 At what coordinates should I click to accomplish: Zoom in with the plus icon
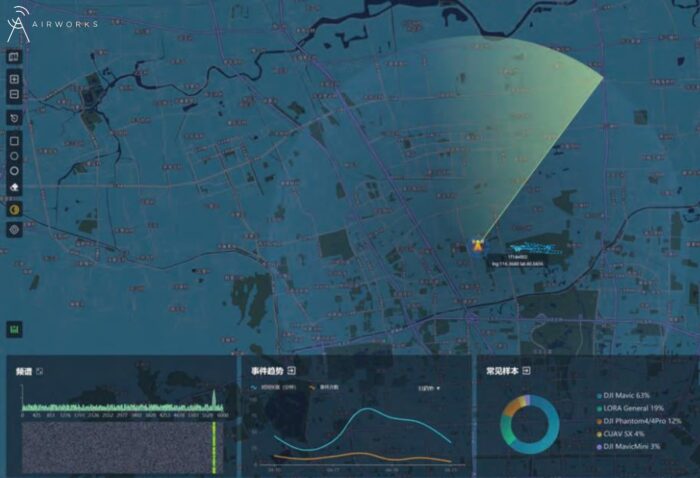click(x=14, y=80)
